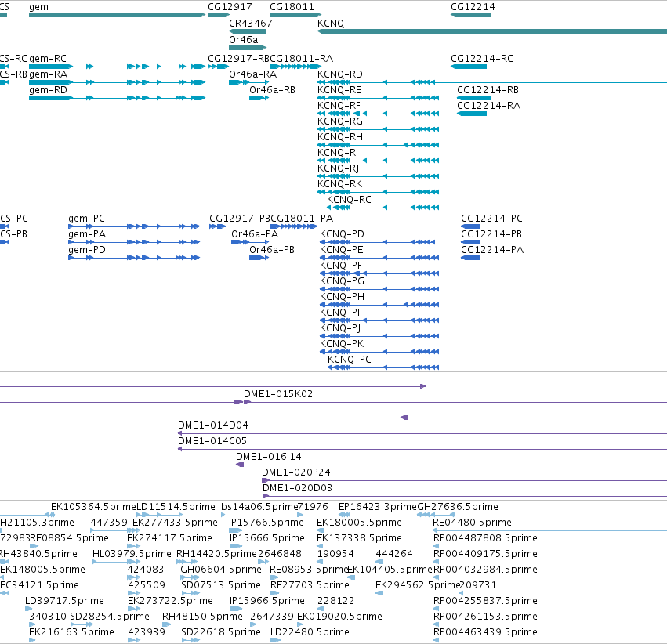The height and width of the screenshot is (644, 667).
Task: Select BAC clone DME1-014D04
Action: (422, 433)
